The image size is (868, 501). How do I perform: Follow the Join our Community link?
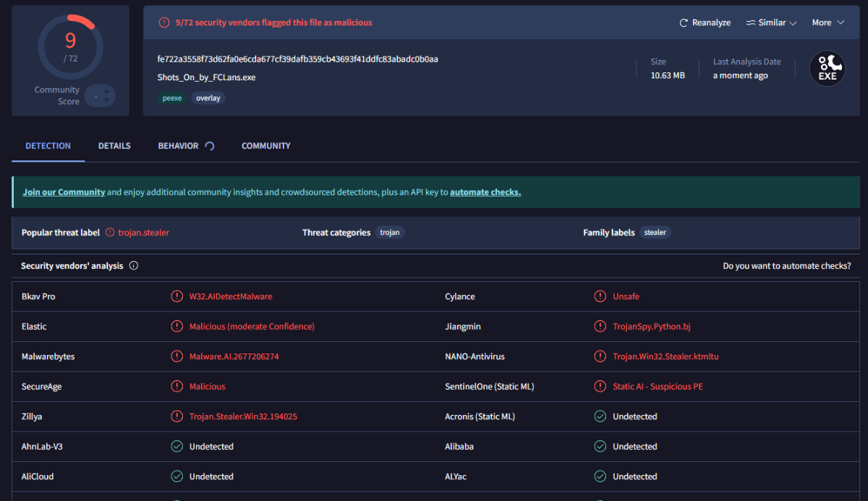coord(64,192)
